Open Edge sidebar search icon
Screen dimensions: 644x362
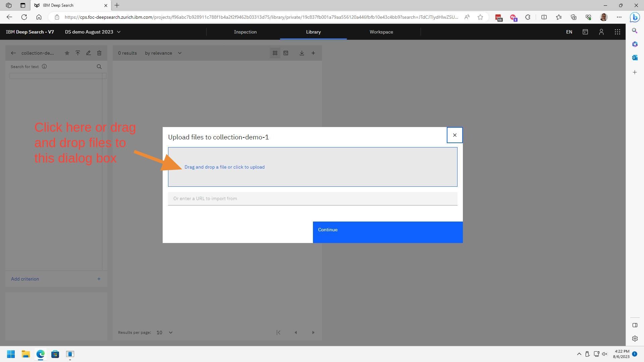pyautogui.click(x=635, y=31)
